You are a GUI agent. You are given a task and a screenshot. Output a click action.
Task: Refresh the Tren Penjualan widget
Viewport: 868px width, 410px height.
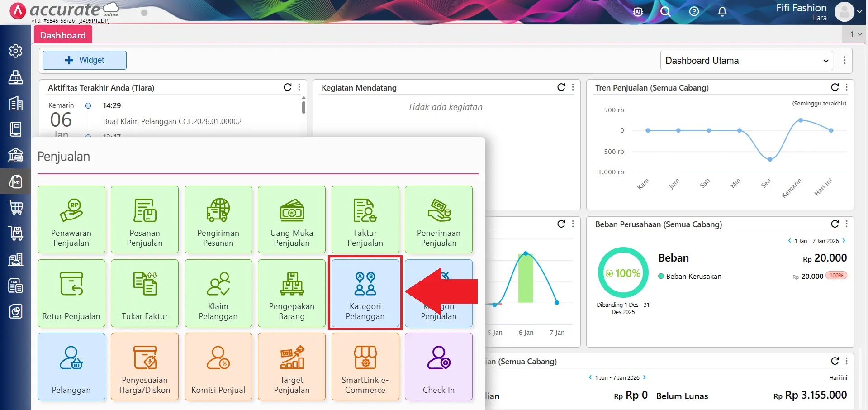[835, 87]
